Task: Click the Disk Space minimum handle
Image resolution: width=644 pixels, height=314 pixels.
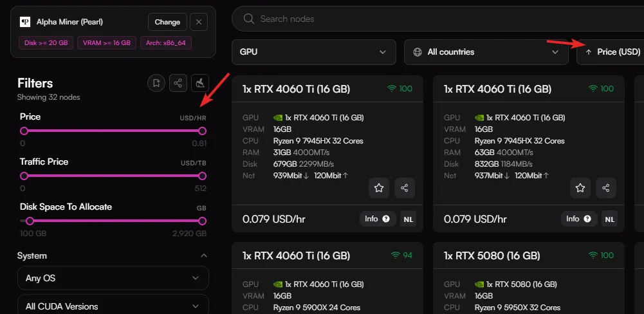Action: point(30,221)
